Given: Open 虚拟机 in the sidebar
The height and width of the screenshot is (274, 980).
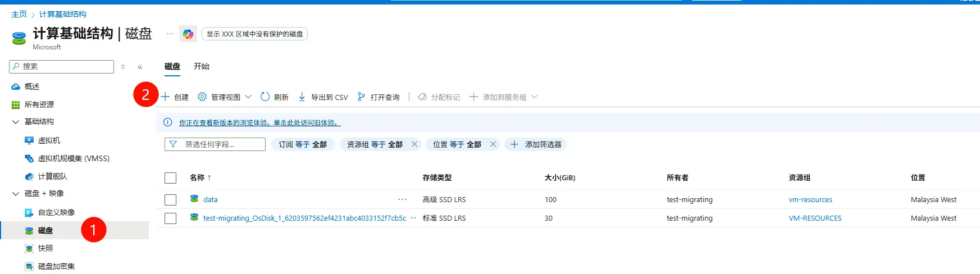Looking at the screenshot, I should 49,140.
